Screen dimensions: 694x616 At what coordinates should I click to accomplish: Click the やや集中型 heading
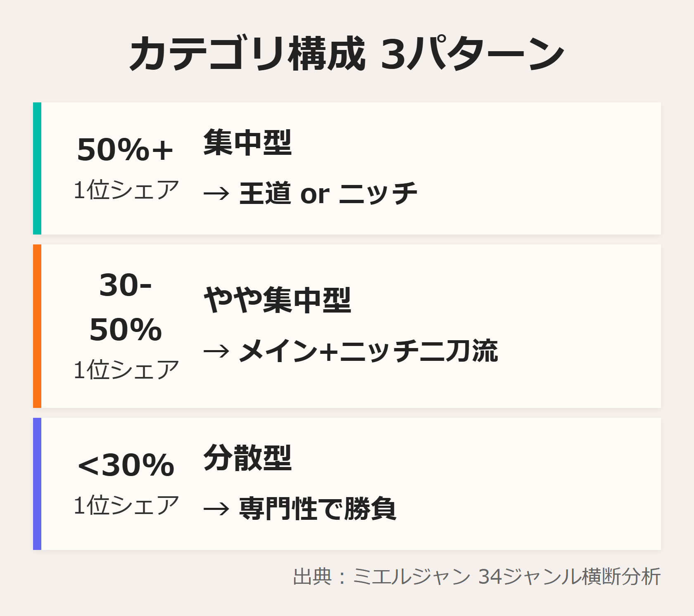277,300
